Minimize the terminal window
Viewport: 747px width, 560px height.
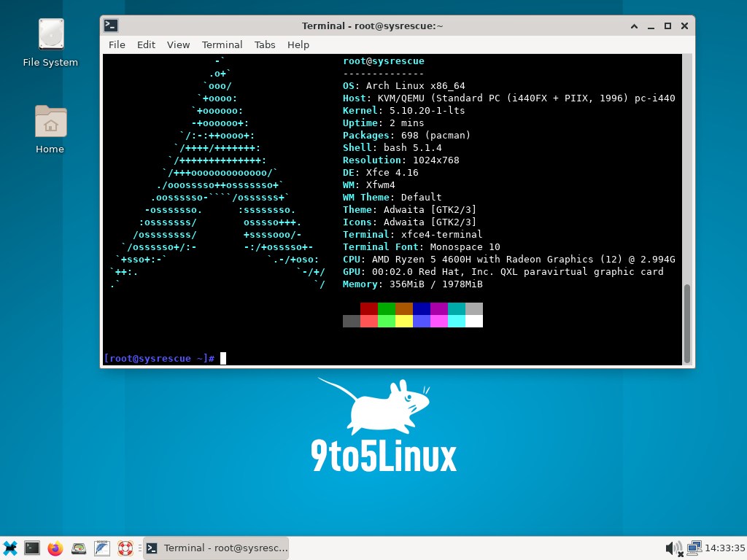pyautogui.click(x=651, y=26)
